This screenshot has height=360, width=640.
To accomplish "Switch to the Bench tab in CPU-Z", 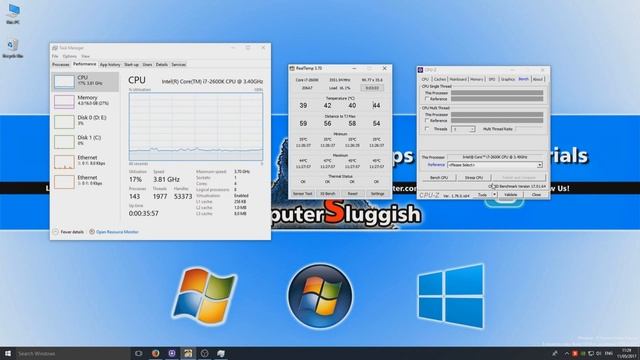I will click(x=524, y=79).
